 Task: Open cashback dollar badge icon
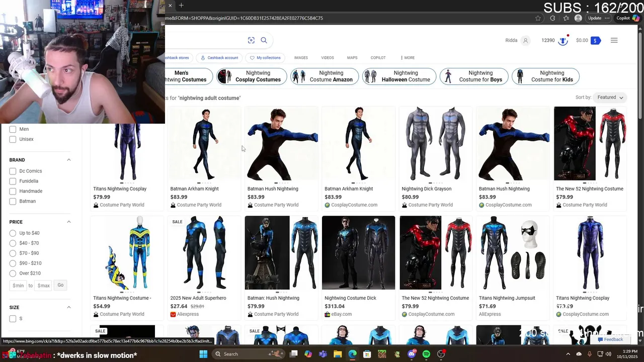click(x=595, y=40)
